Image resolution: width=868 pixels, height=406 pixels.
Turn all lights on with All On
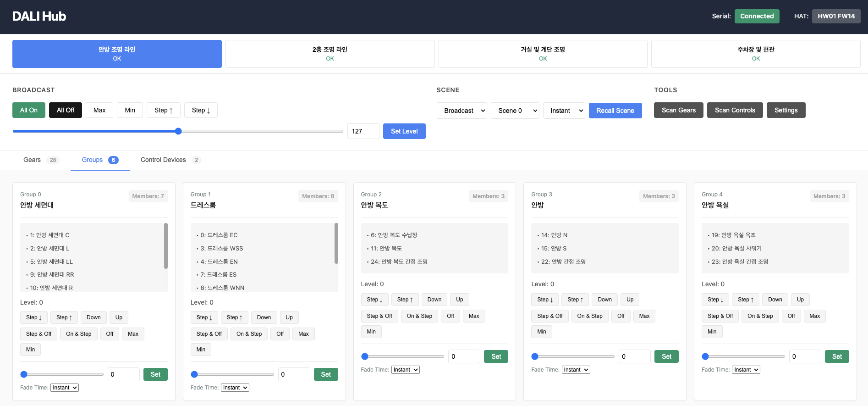(x=29, y=110)
